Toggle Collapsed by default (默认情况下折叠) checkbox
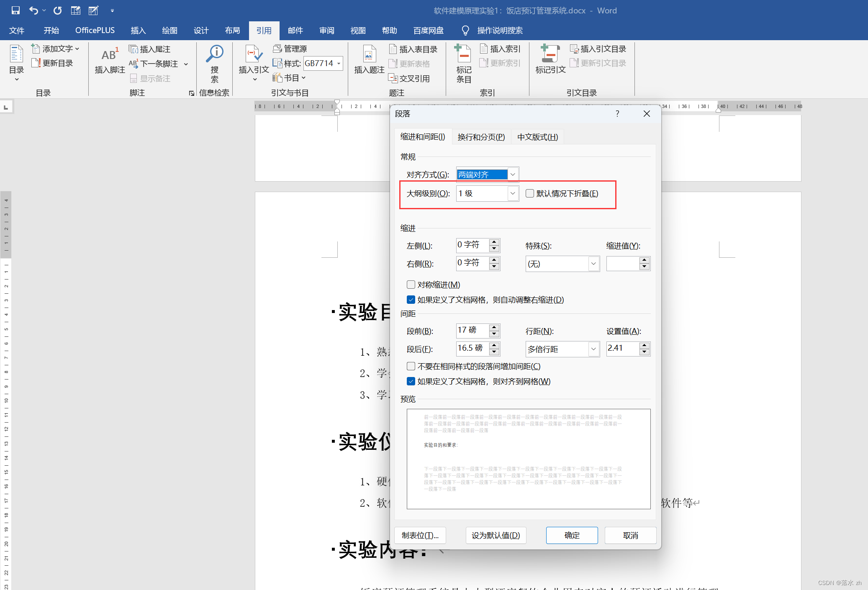Screen dimensions: 868x590 point(530,193)
